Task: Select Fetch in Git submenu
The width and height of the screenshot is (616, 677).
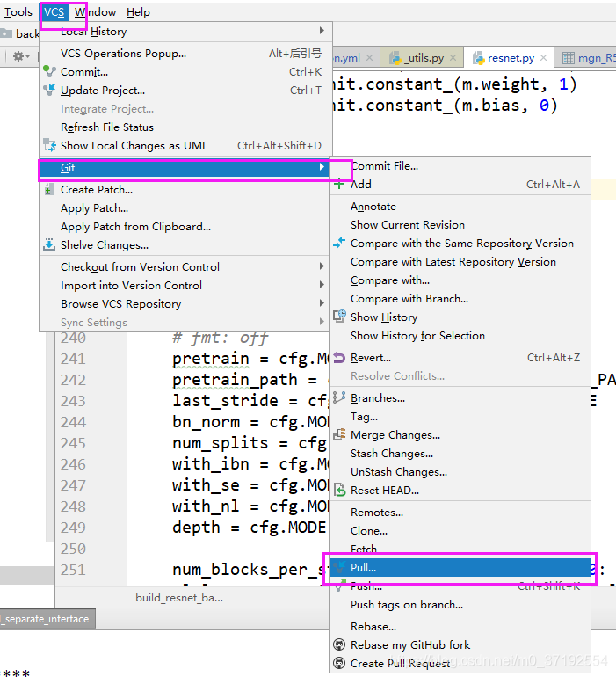Action: (x=460, y=549)
